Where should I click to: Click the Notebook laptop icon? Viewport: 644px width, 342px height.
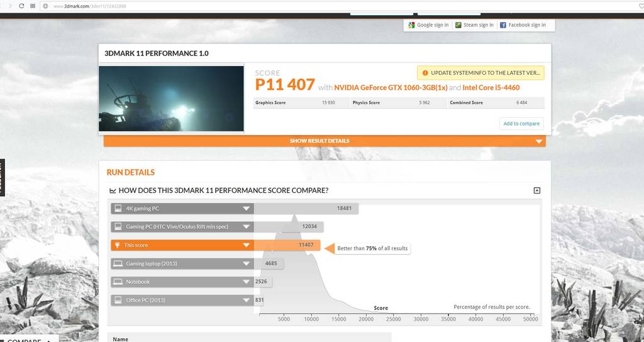pos(118,282)
